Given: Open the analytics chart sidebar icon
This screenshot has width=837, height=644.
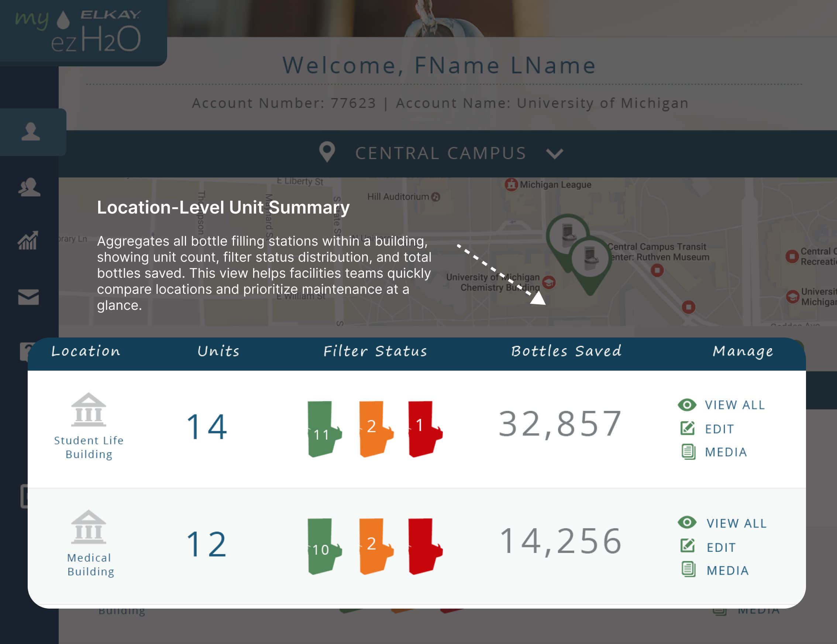Looking at the screenshot, I should pos(28,240).
